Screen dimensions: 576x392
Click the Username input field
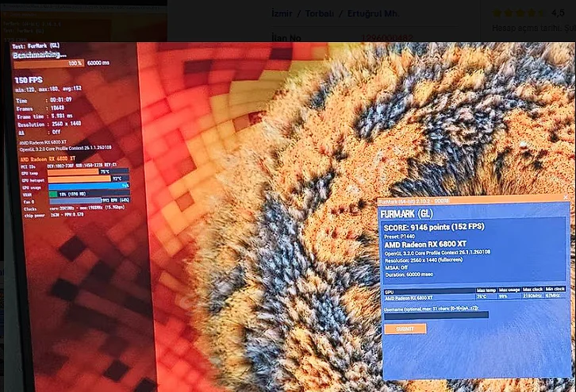[436, 315]
